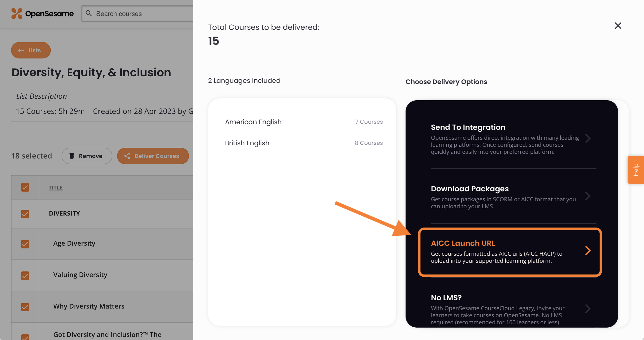Expand Download Packages chevron
Image resolution: width=644 pixels, height=340 pixels.
point(588,196)
